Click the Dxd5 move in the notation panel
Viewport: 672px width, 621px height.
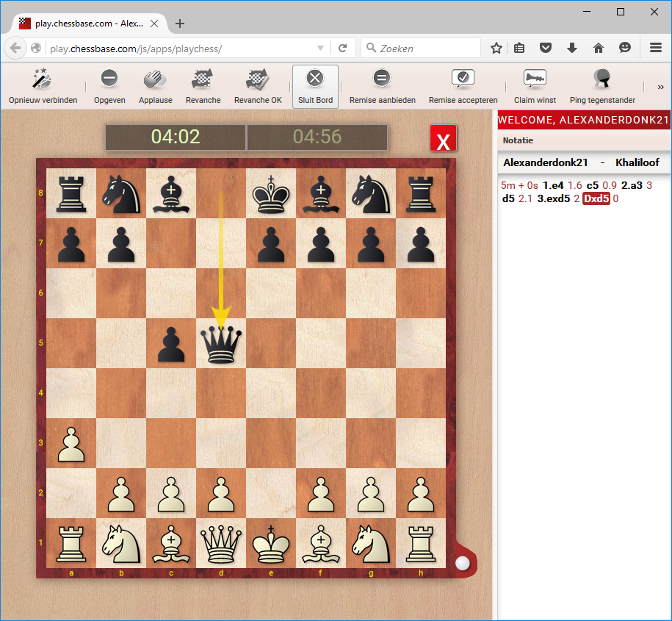click(x=596, y=199)
